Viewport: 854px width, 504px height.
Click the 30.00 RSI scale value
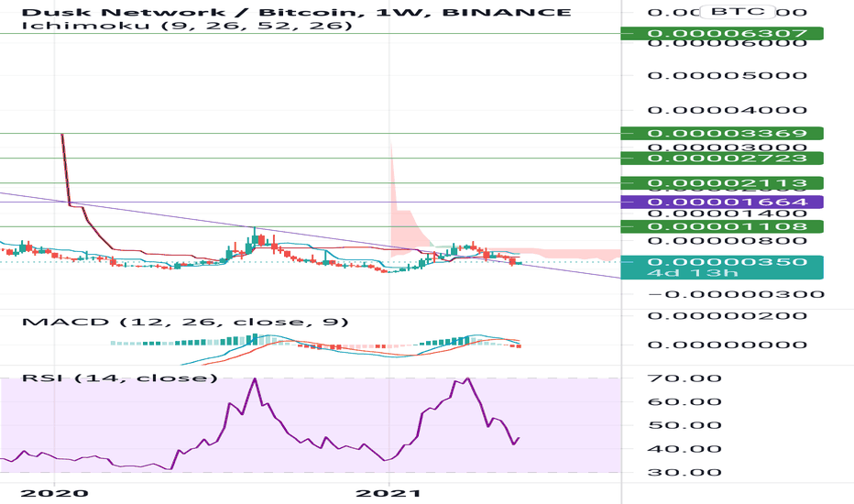(x=685, y=473)
